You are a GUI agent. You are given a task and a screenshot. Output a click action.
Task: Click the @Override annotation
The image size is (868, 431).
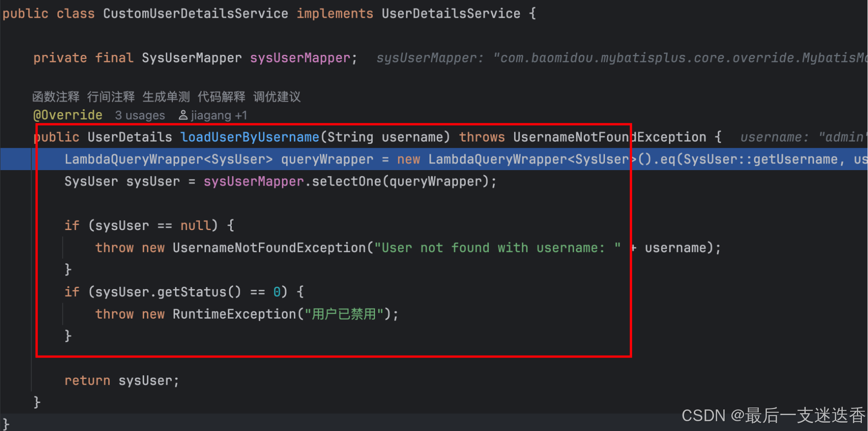pyautogui.click(x=68, y=115)
